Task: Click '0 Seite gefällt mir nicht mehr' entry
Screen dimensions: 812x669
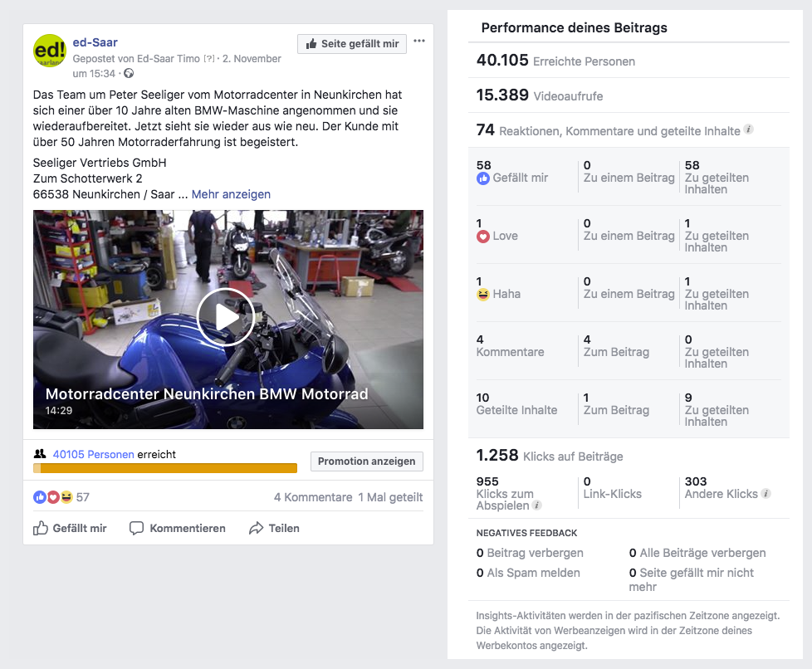Action: [692, 579]
